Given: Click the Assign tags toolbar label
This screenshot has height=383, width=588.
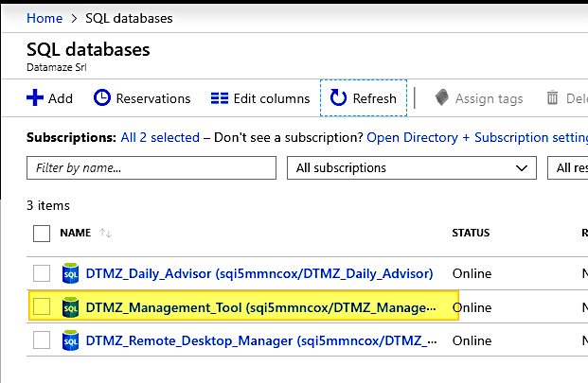Looking at the screenshot, I should tap(489, 99).
